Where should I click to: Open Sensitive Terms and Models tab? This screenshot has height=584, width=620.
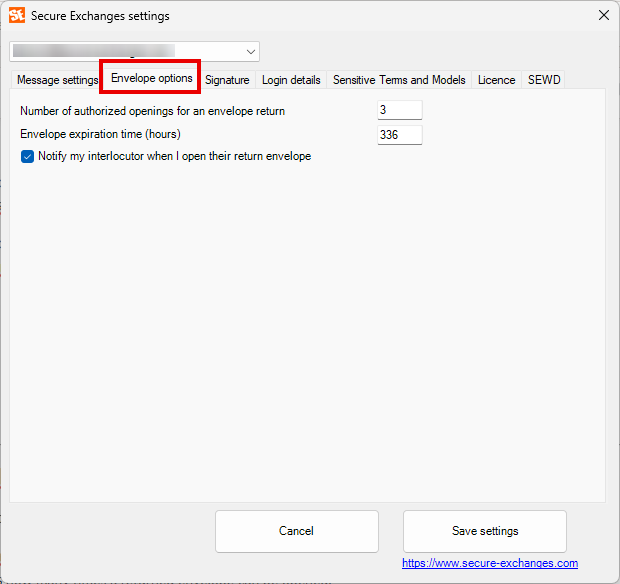tap(399, 80)
